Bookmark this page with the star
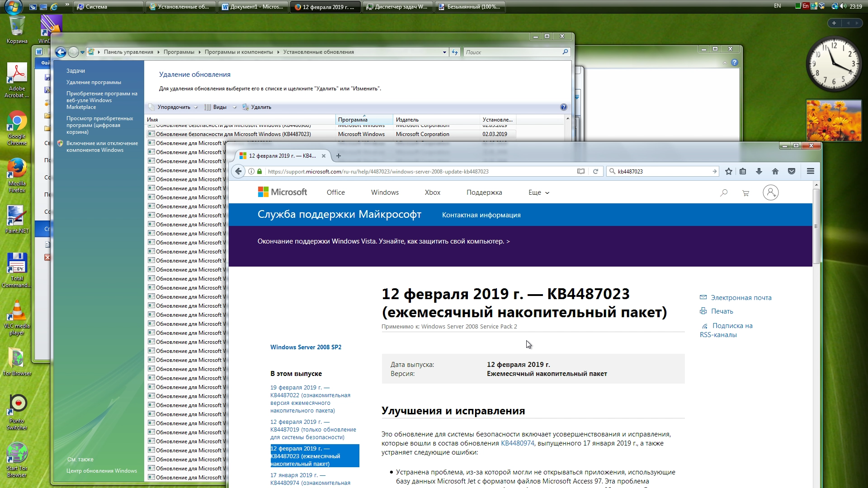 pyautogui.click(x=728, y=171)
